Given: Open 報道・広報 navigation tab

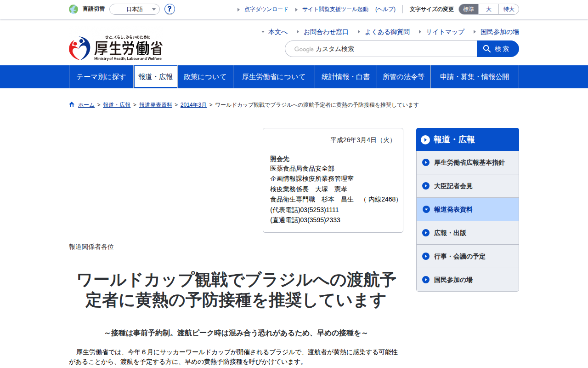Looking at the screenshot, I should 156,77.
